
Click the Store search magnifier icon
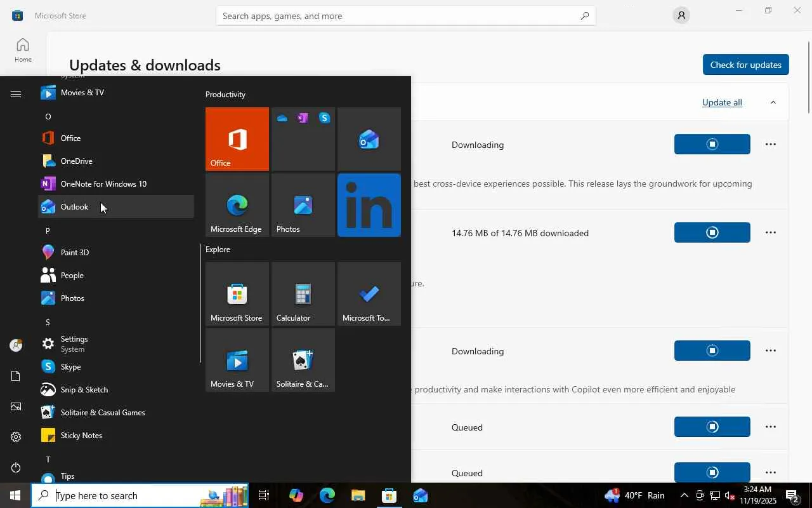point(584,16)
